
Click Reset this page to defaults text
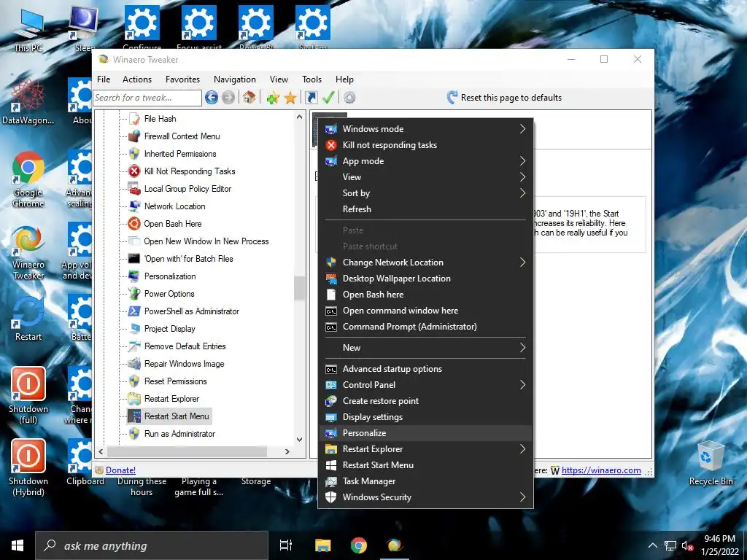(x=511, y=98)
